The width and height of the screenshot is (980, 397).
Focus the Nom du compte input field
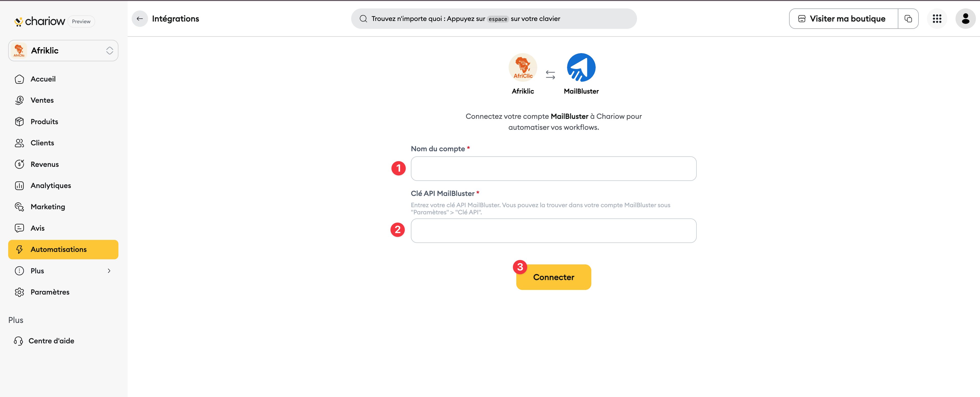click(x=554, y=168)
